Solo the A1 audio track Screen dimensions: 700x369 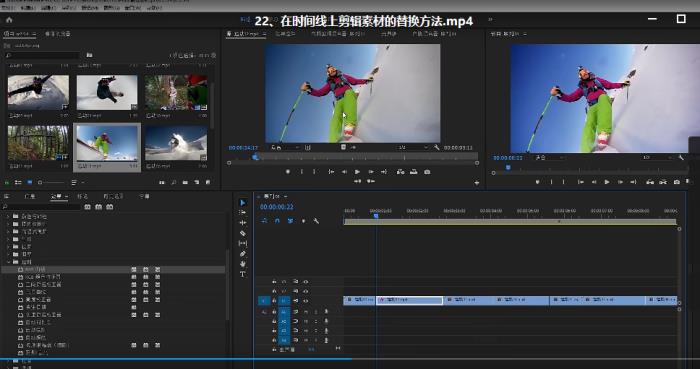tap(316, 311)
